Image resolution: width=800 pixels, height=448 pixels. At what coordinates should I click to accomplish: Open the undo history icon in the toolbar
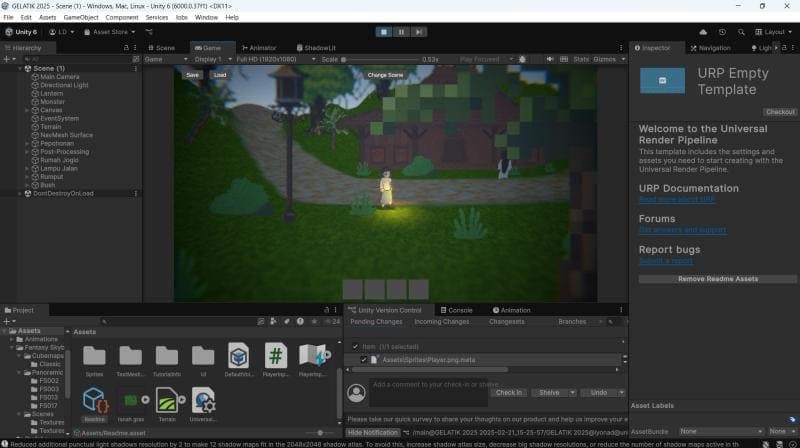(722, 32)
